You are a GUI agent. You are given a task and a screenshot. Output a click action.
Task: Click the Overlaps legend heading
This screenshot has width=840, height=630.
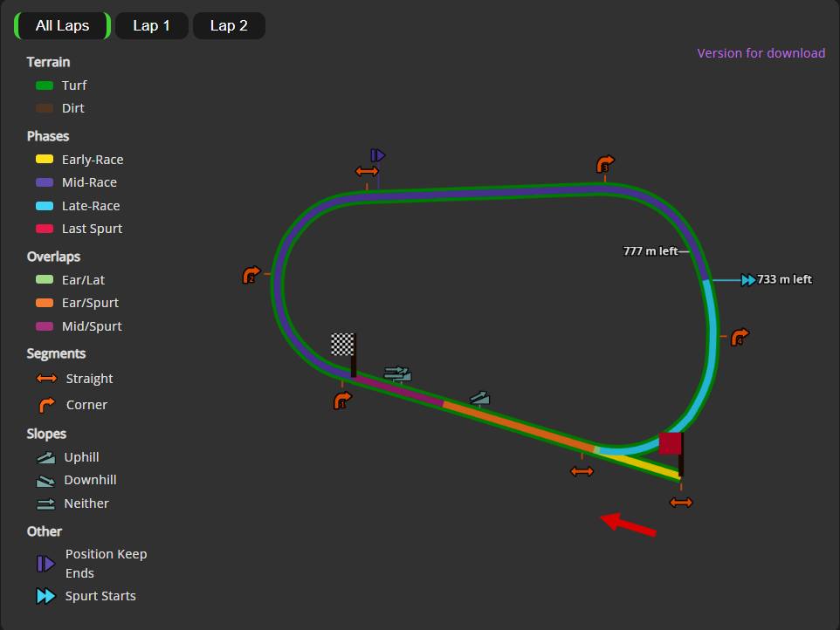coord(53,257)
